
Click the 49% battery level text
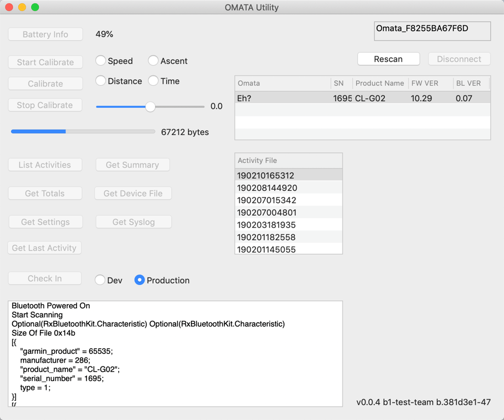coord(104,34)
